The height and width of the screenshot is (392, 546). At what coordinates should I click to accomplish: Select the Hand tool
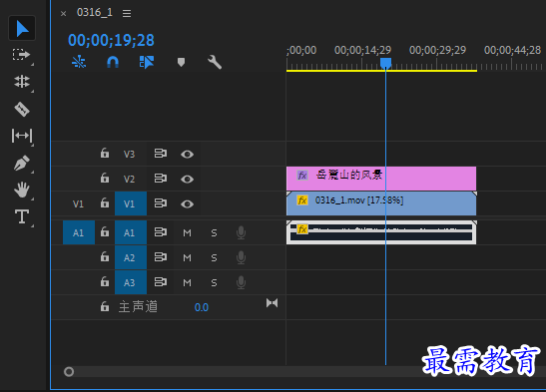point(22,190)
